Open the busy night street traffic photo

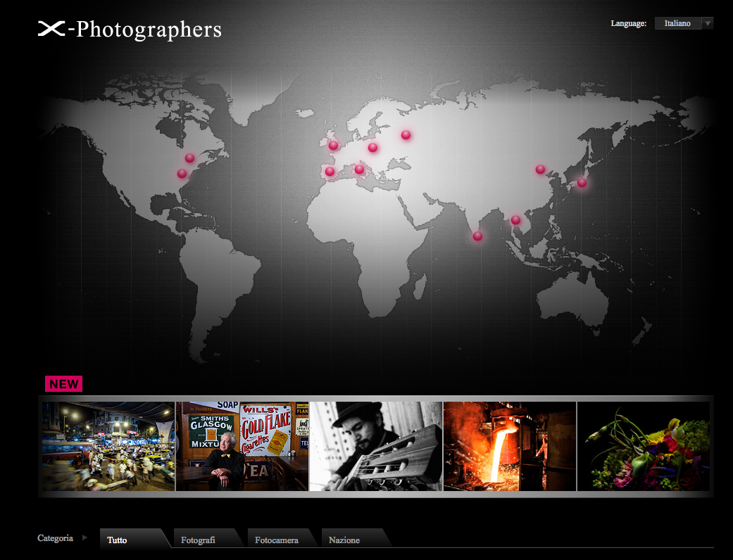point(108,446)
